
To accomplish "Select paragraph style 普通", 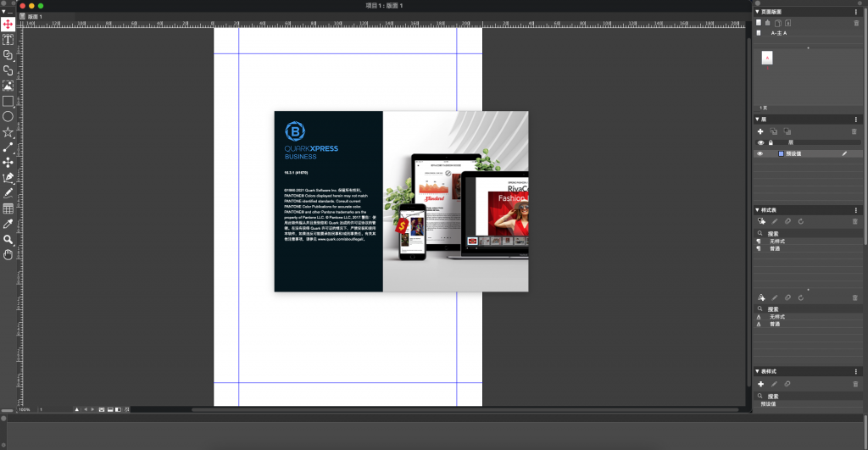I will [807, 248].
